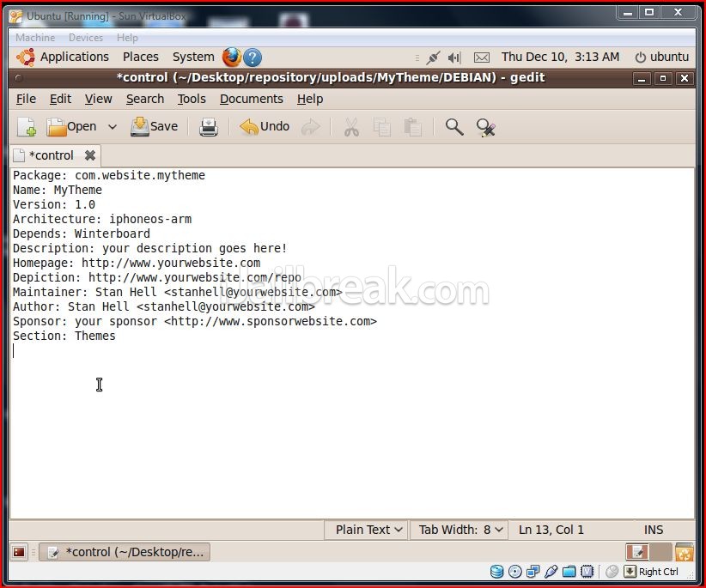Toggle the INS insert mode indicator
Screen dimensions: 706x588
653,530
